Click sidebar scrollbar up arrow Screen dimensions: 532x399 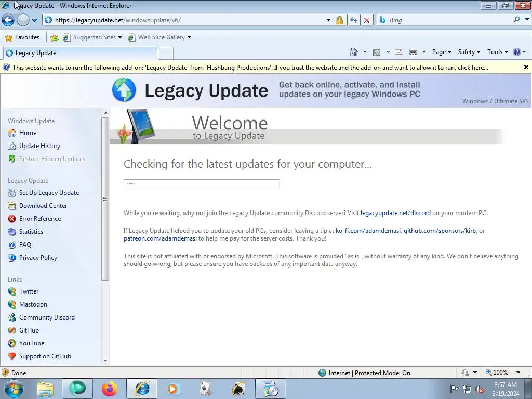[105, 113]
